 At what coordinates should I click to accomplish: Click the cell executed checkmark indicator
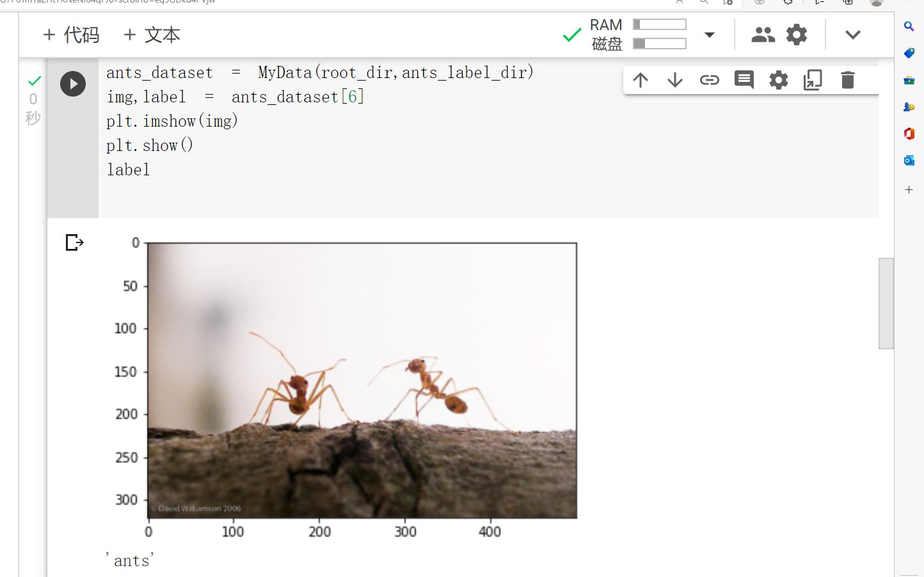(35, 81)
